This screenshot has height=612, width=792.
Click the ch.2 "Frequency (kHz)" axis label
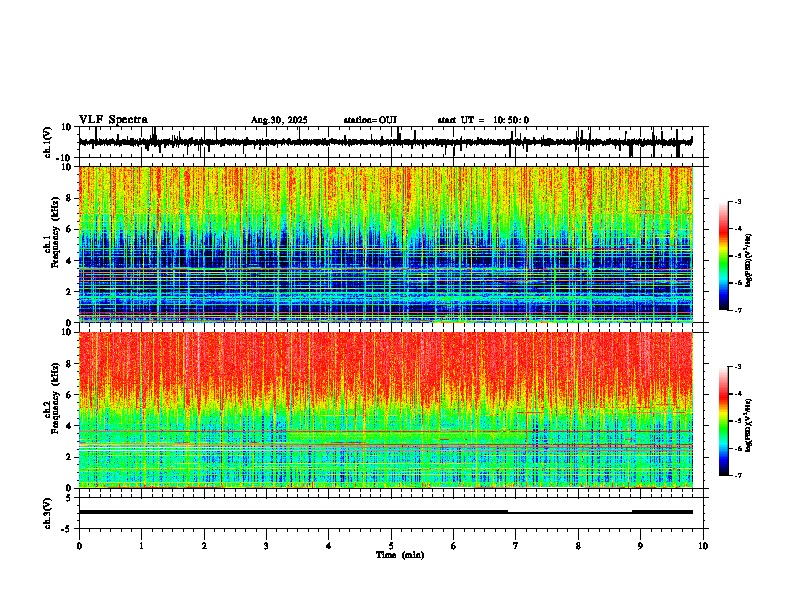[55, 396]
